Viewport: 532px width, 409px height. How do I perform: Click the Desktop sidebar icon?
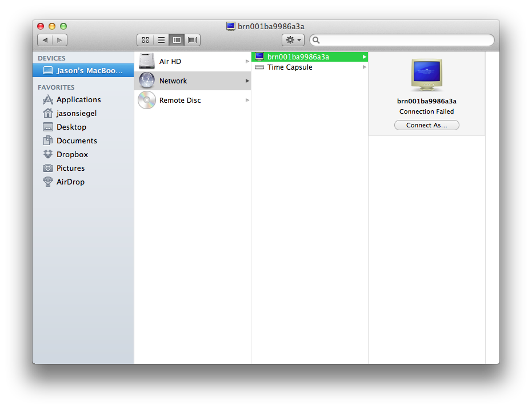48,127
